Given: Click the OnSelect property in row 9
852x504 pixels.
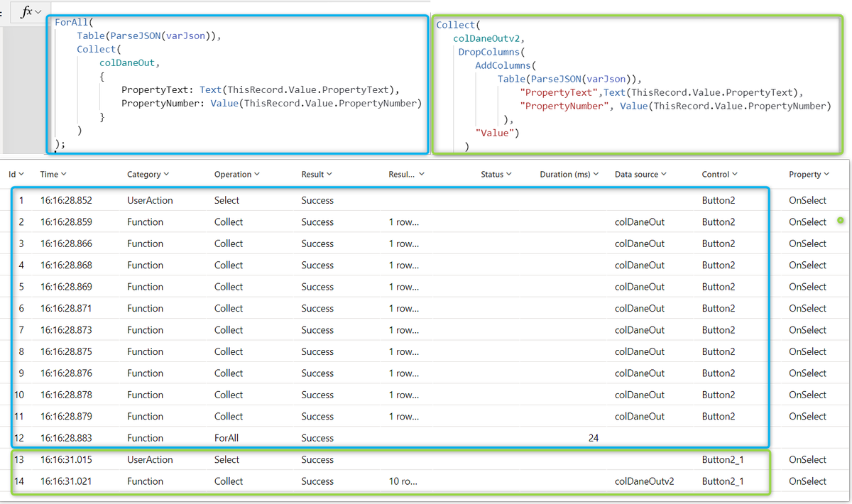Looking at the screenshot, I should 808,373.
